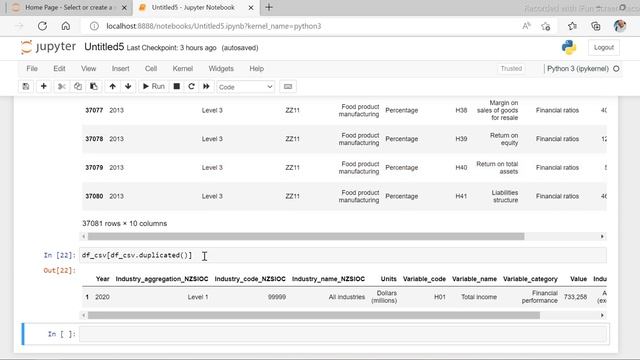This screenshot has height=360, width=640.
Task: Select the '37081 rows × 10 columns' text
Action: [x=124, y=223]
